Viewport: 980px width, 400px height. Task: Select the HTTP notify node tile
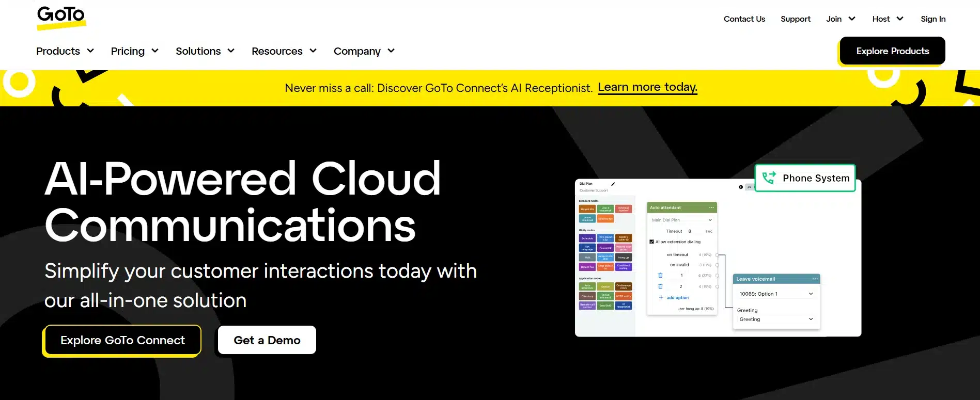(x=624, y=296)
